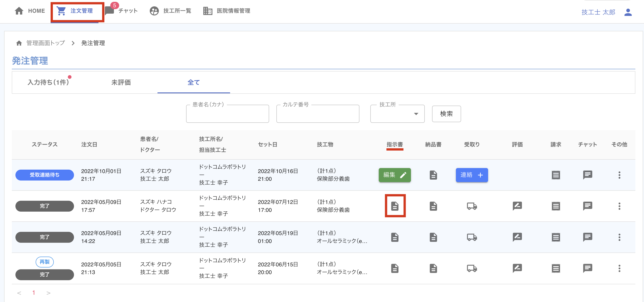Viewport: 644px width, 302px height.
Task: Click green 編集 button
Action: [x=394, y=175]
